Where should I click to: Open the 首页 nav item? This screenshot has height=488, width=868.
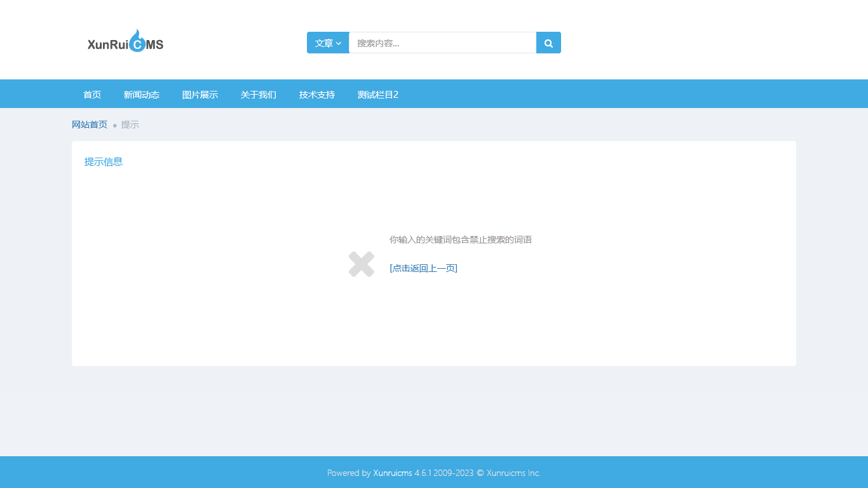(92, 94)
